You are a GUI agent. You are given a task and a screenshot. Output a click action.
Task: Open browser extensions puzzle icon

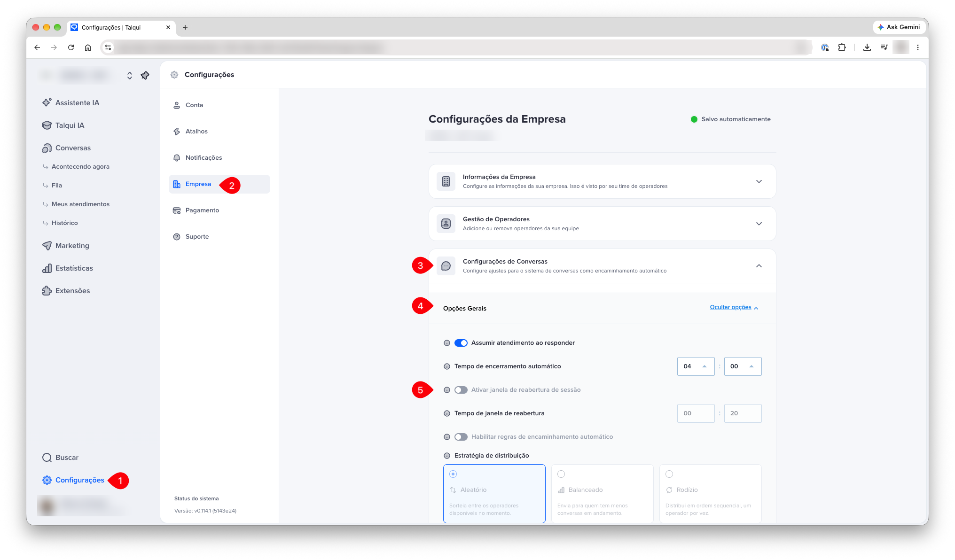tap(842, 47)
